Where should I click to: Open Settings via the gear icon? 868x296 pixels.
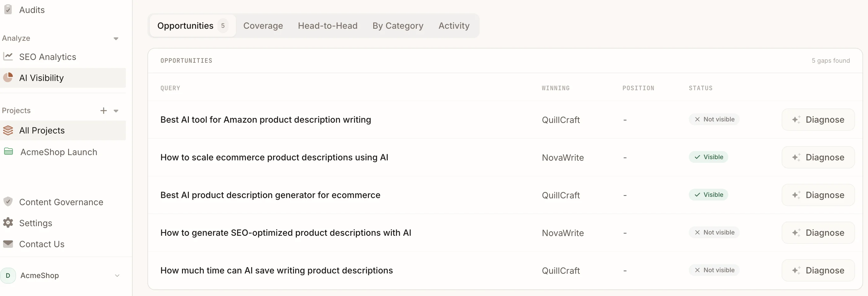8,223
